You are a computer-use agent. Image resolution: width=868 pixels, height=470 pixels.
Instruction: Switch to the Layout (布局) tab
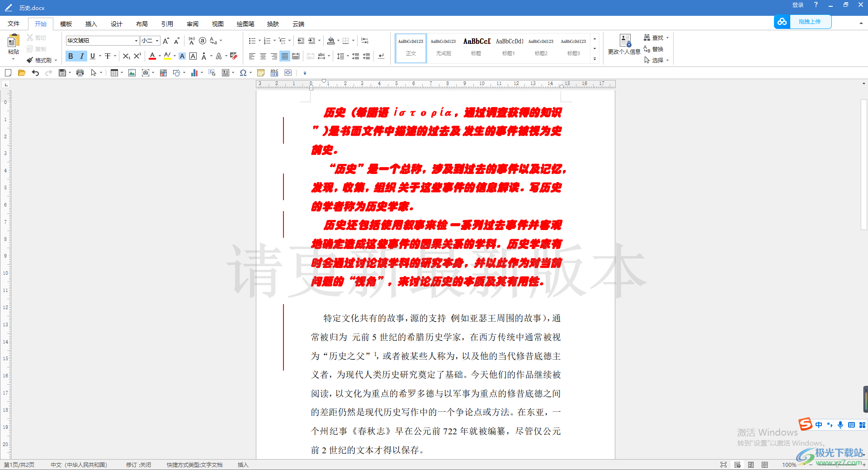[x=142, y=24]
